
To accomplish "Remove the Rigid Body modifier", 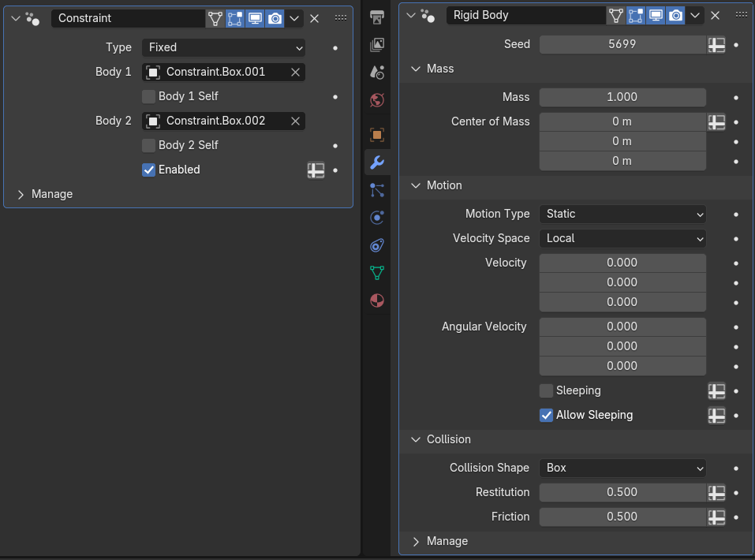I will (715, 16).
